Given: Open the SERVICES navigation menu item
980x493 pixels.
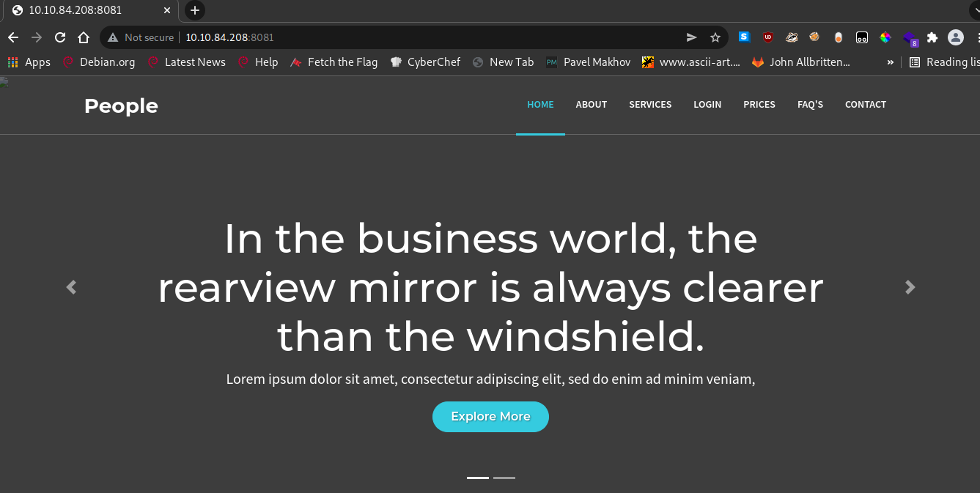Looking at the screenshot, I should click(649, 105).
